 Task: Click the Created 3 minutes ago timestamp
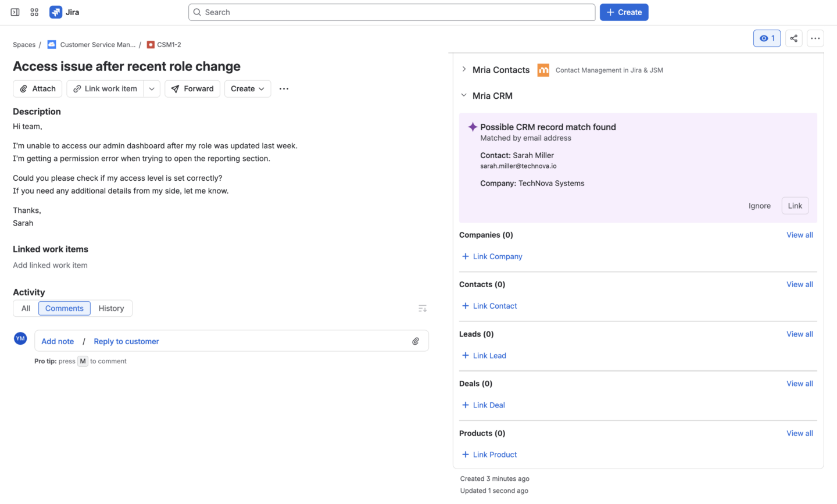[495, 479]
